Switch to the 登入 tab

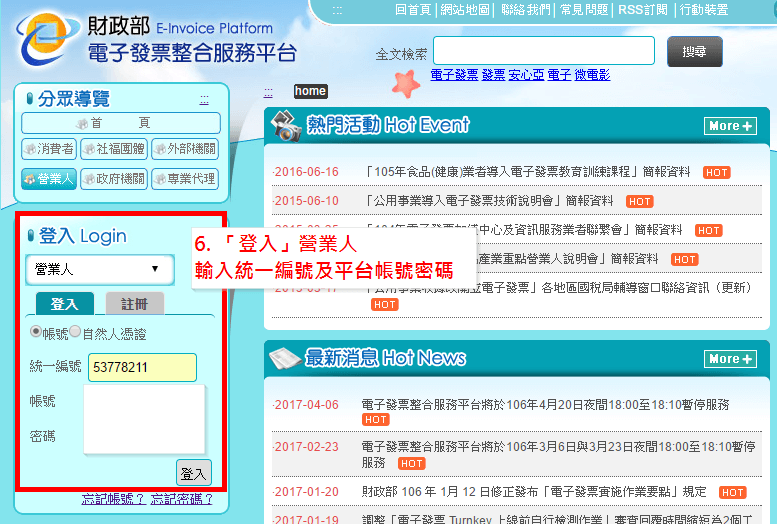(x=65, y=303)
